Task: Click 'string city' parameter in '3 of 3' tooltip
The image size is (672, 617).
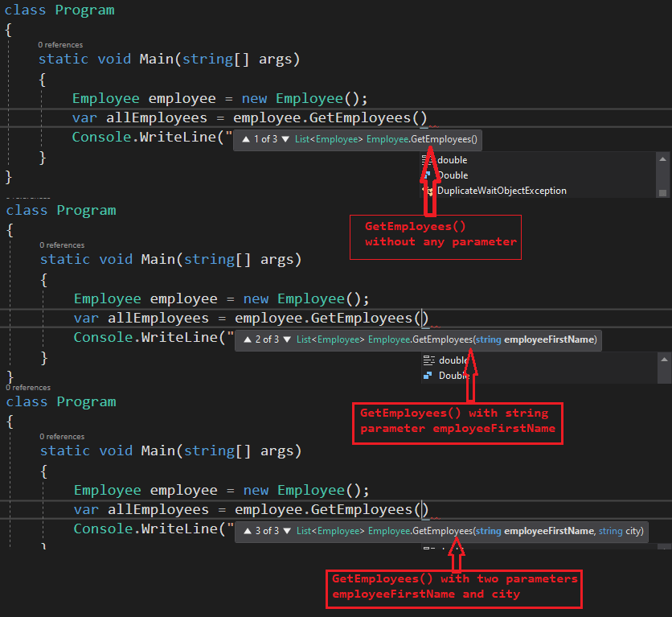Action: click(621, 531)
